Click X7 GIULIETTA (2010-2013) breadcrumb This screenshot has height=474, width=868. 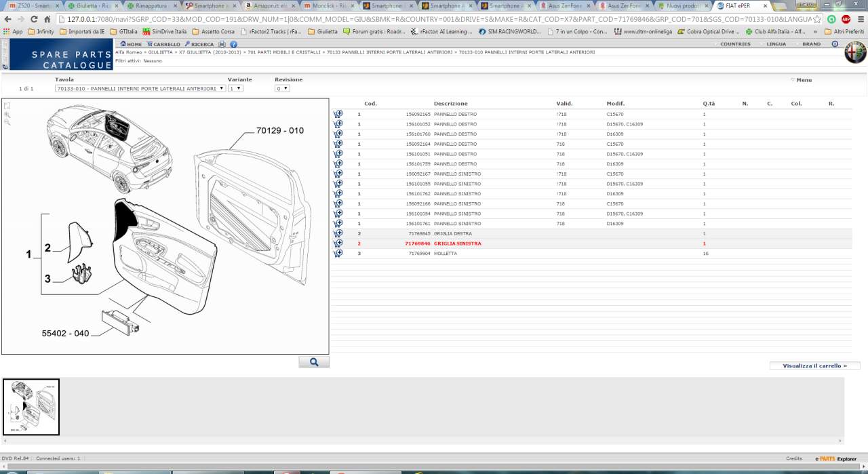coord(209,52)
